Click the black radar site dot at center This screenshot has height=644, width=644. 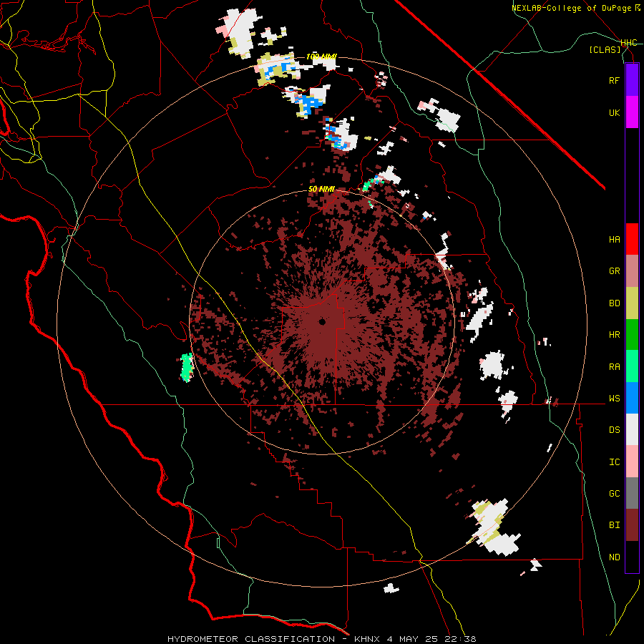pos(322,322)
